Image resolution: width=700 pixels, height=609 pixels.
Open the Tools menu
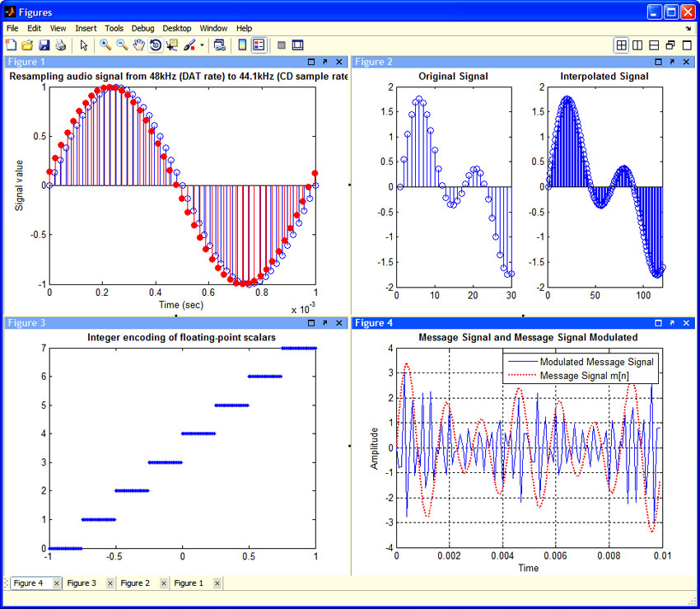point(114,27)
